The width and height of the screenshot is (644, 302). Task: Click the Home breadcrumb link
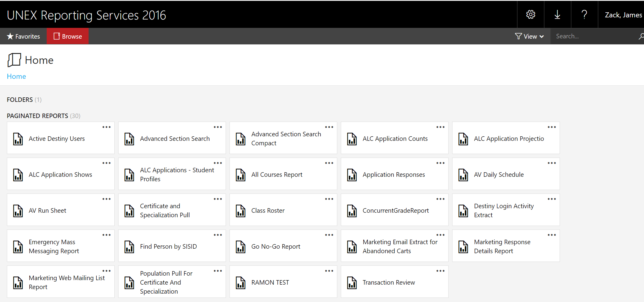click(16, 76)
